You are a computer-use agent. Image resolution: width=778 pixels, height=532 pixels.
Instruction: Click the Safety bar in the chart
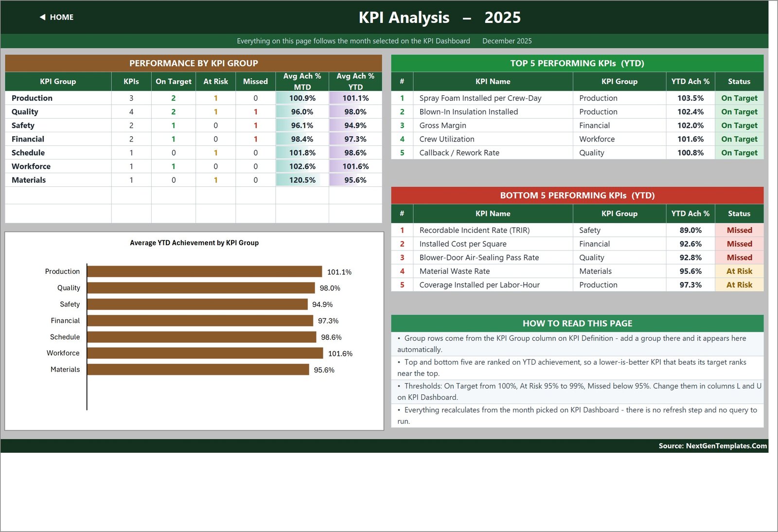tap(197, 304)
